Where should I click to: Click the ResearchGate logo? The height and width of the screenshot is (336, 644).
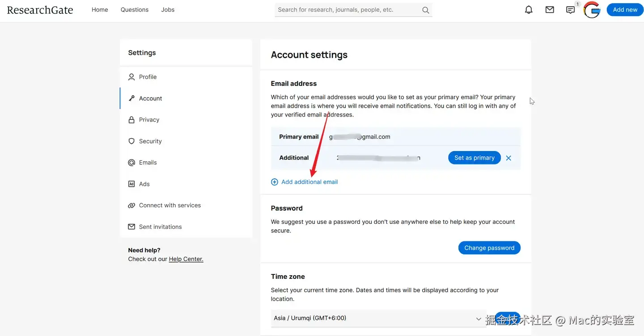coord(40,10)
